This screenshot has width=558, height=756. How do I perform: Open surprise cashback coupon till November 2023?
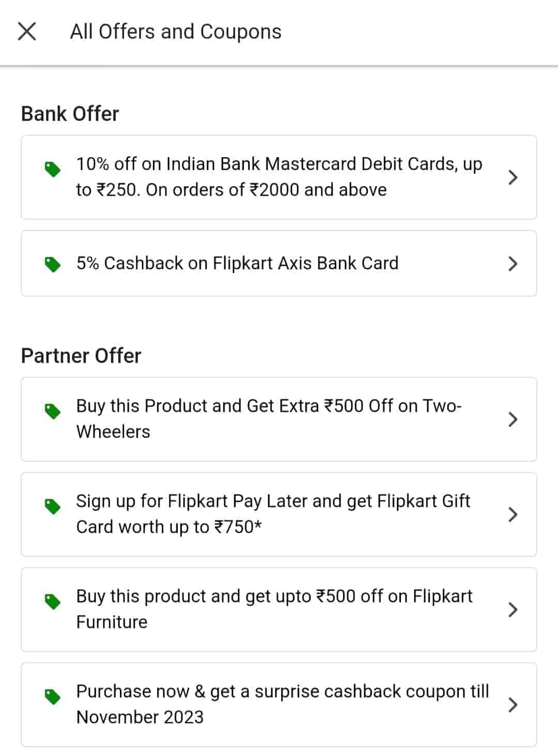coord(282,704)
